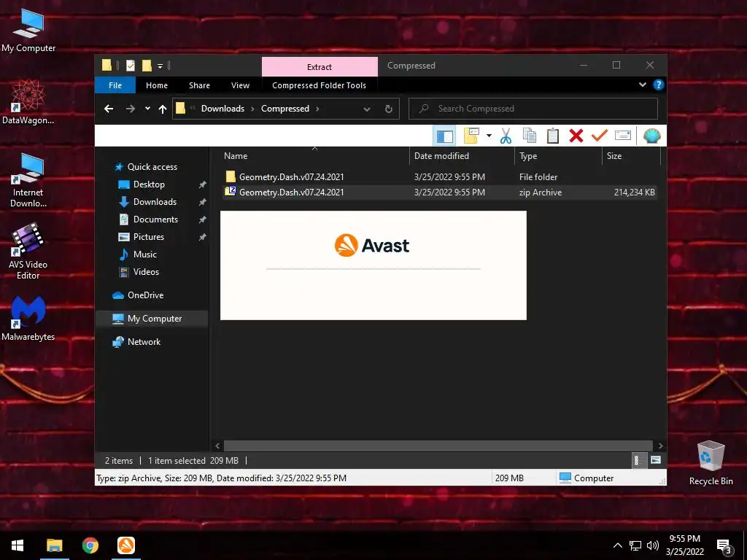Click the Properties icon in title bar
Viewport: 747px width, 560px height.
click(130, 66)
